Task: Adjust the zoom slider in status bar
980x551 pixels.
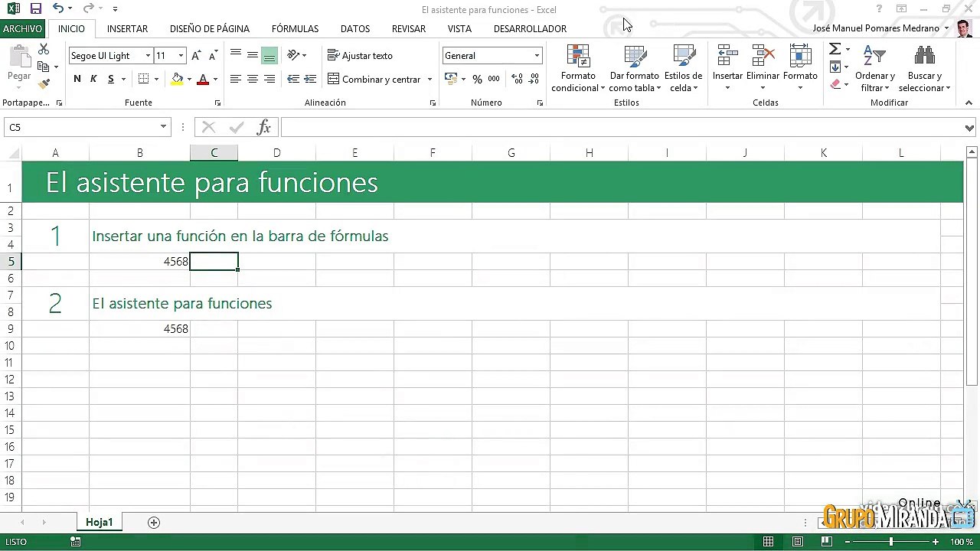Action: point(890,542)
